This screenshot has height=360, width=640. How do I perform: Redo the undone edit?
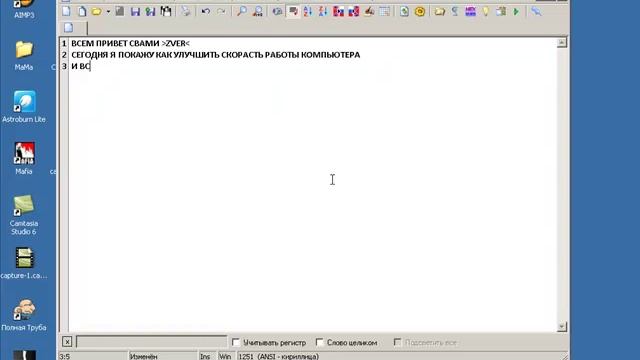coord(221,11)
